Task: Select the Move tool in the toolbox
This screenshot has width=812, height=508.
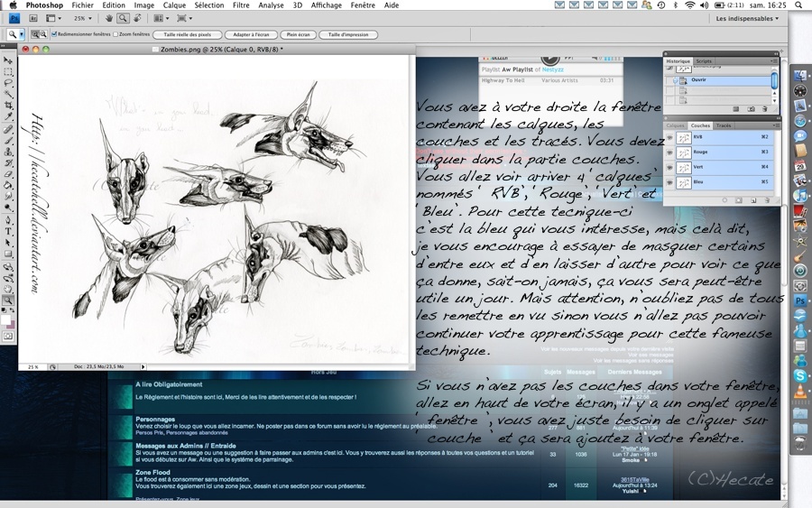Action: (8, 60)
